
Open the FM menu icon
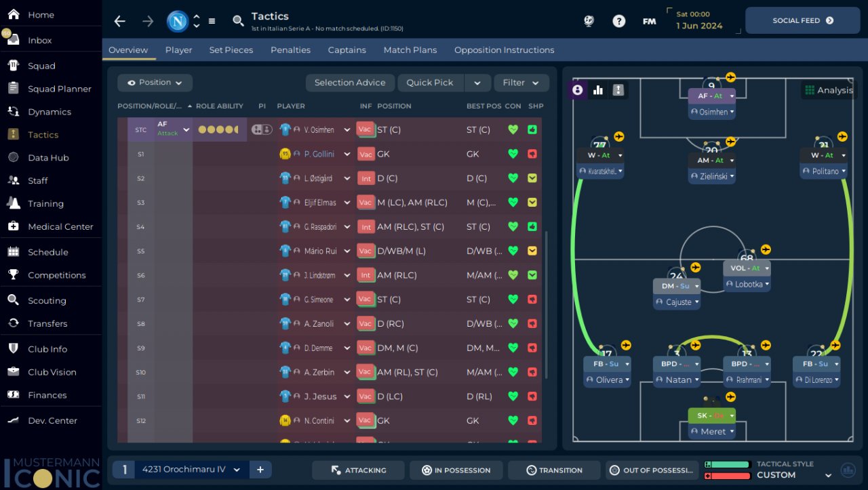(x=649, y=21)
